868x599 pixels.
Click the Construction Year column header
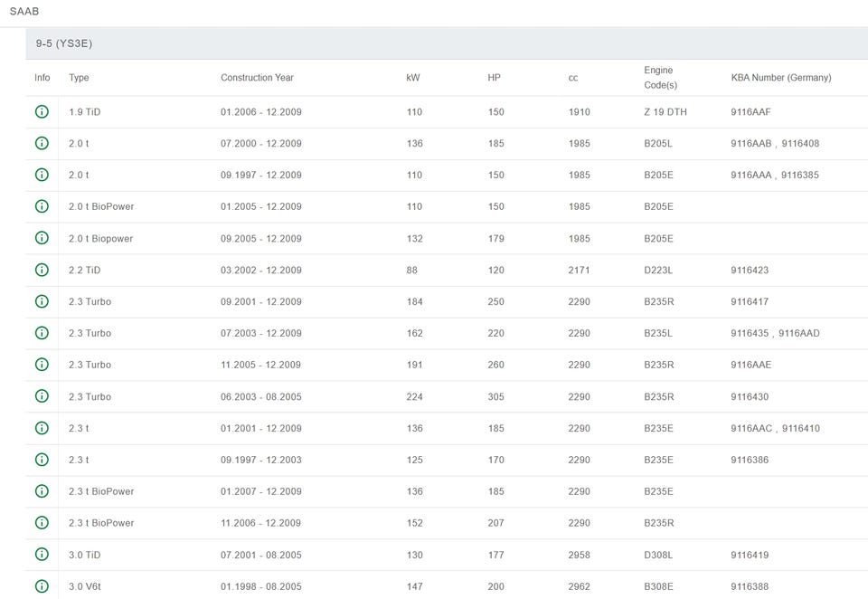[x=257, y=78]
